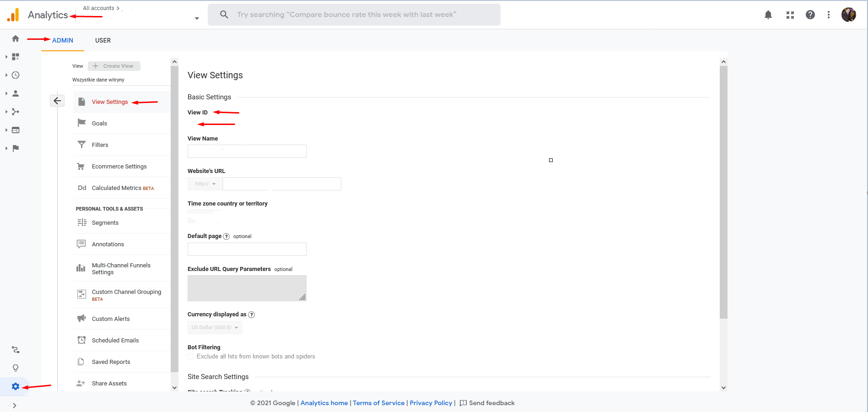The image size is (868, 412).
Task: Switch to the USER tab
Action: (x=103, y=40)
